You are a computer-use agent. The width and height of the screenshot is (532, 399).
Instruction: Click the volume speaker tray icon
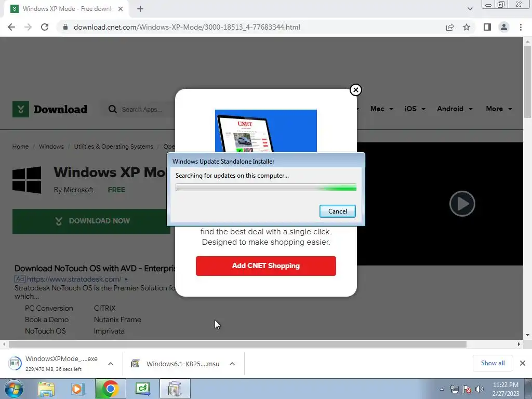(480, 389)
